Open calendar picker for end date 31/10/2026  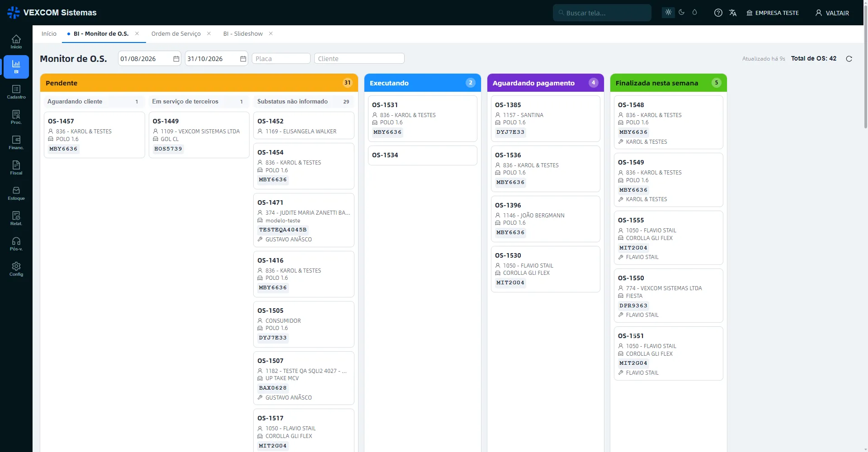(243, 59)
